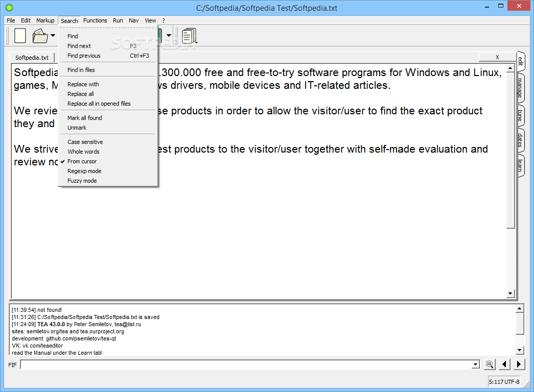Viewport: 534px width, 392px height.
Task: Switch to the tune side tab
Action: click(x=521, y=115)
